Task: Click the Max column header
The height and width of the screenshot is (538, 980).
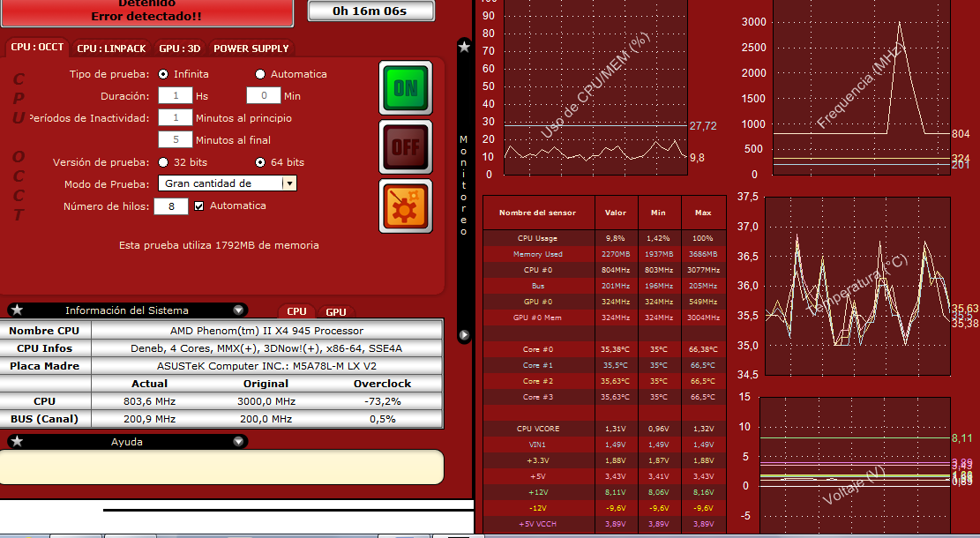Action: [703, 213]
